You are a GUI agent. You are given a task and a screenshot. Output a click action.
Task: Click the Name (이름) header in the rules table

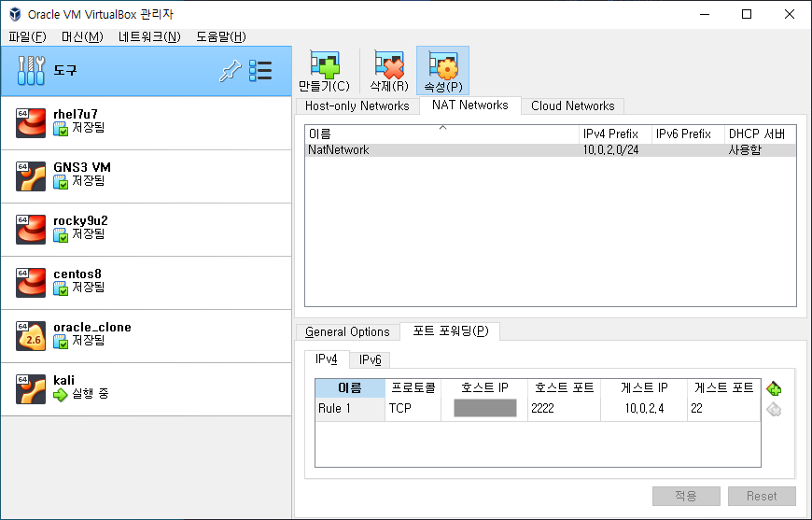350,388
